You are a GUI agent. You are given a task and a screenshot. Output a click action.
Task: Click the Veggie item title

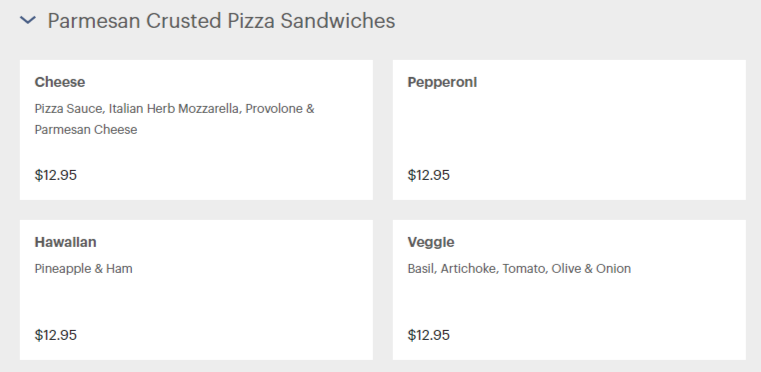click(x=431, y=242)
